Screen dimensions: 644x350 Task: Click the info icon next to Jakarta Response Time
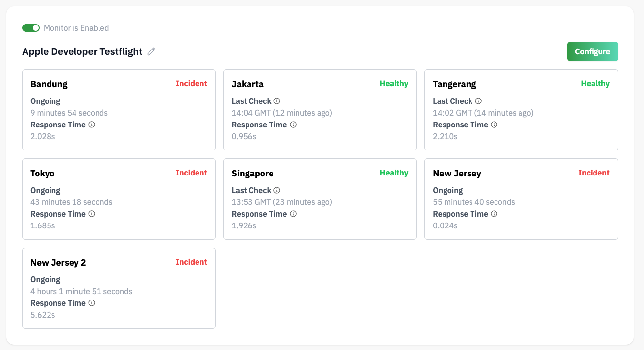[x=293, y=125]
